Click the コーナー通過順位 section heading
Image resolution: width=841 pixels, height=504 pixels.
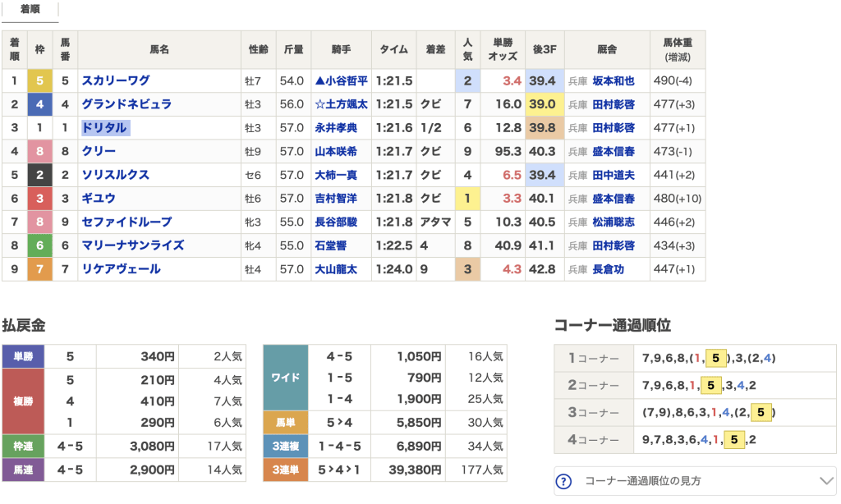click(613, 325)
